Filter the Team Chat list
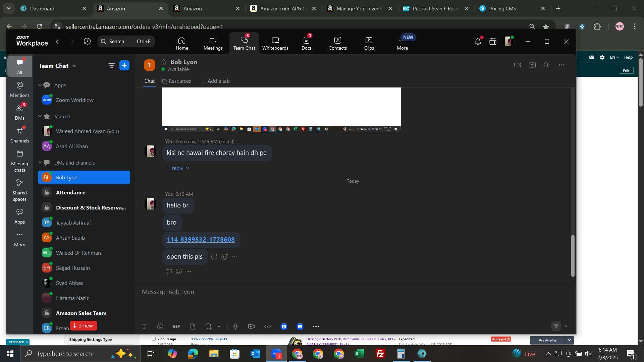This screenshot has height=362, width=644. point(111,65)
